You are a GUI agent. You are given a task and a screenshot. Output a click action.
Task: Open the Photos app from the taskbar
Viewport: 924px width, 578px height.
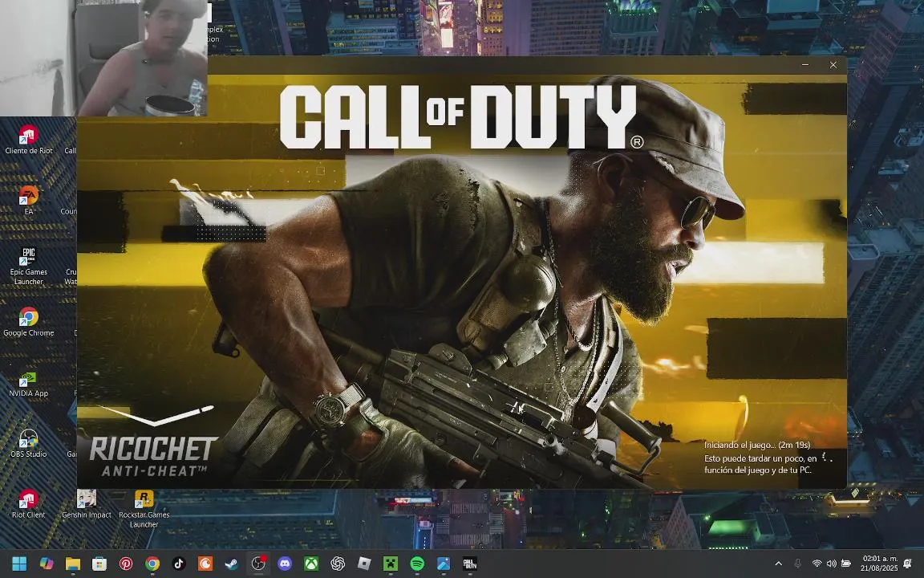click(x=444, y=564)
